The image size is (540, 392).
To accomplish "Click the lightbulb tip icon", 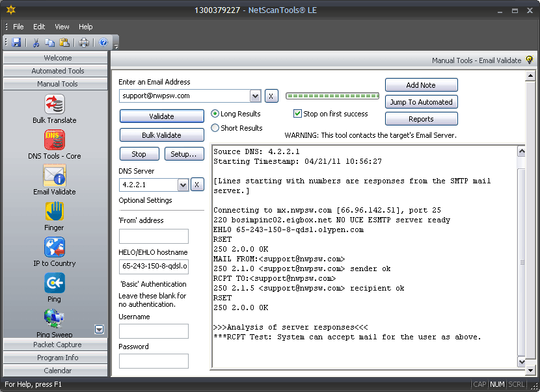I will [x=530, y=60].
